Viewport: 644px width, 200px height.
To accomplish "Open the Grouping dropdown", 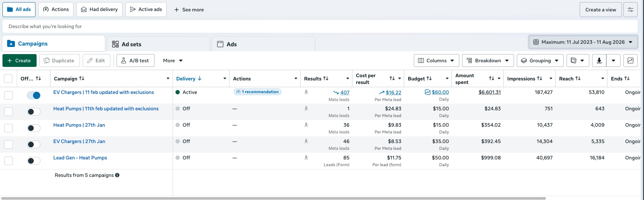I will click(x=540, y=60).
